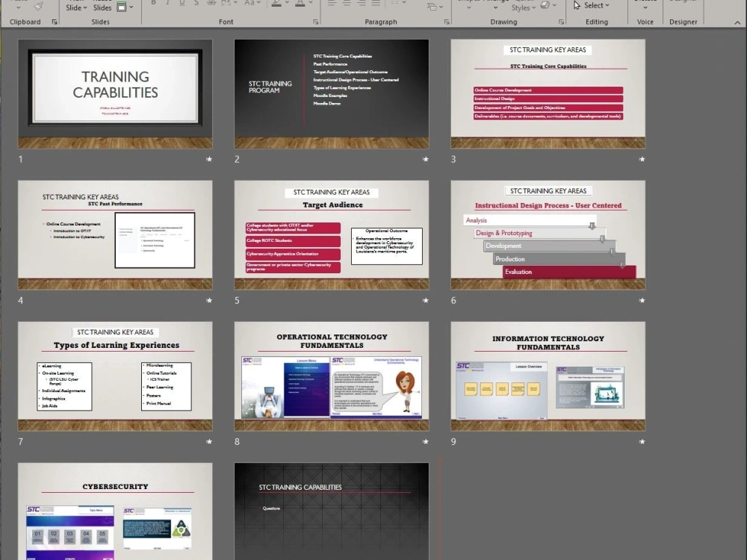Select slide 1 Training Capabilities thumbnail
Screen dimensions: 747x560
point(115,94)
